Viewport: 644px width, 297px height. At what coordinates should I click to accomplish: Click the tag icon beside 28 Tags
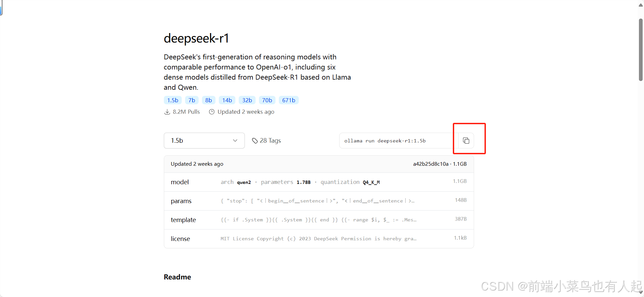click(x=255, y=141)
